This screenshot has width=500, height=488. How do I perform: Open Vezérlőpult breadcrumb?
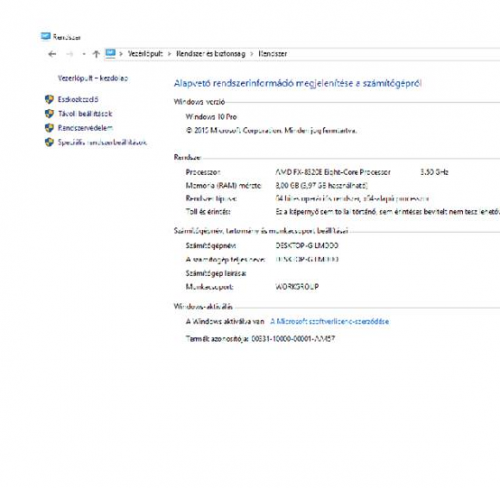(x=145, y=54)
